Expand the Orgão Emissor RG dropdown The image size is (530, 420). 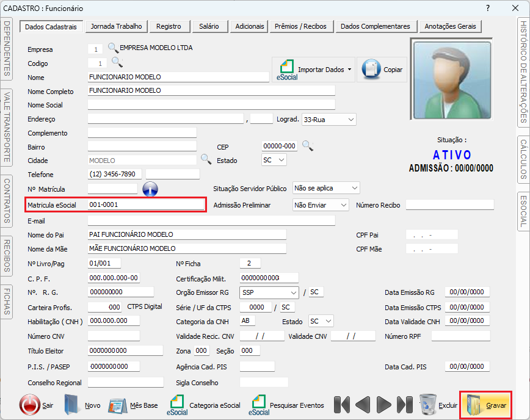[293, 292]
